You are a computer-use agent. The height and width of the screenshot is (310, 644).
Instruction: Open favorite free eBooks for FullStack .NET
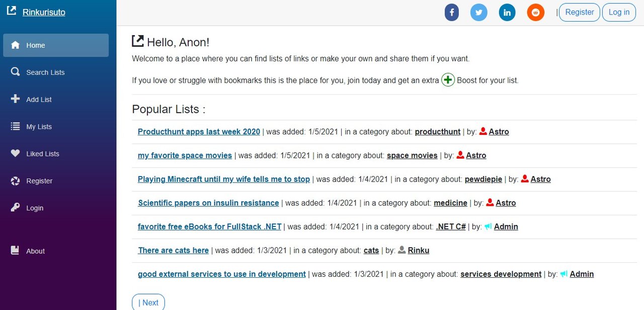click(x=209, y=226)
